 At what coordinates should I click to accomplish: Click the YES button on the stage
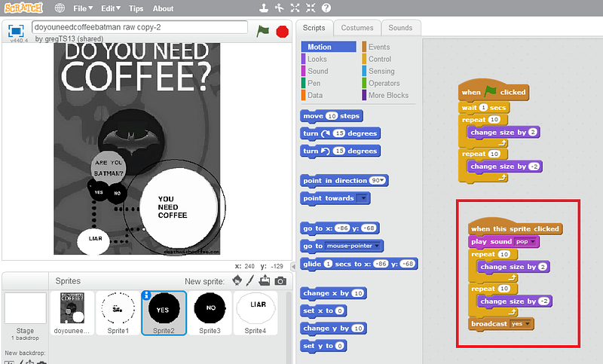pos(99,192)
